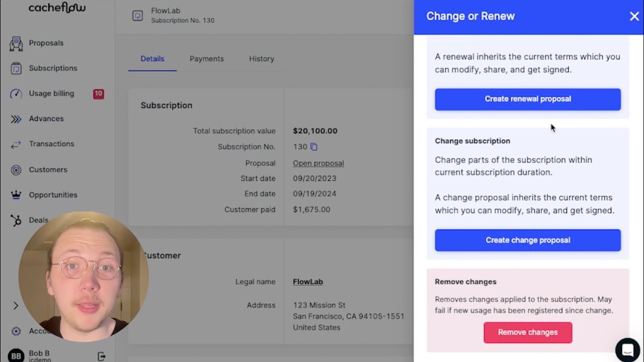
Task: Click the Opportunities crown icon
Action: [16, 195]
